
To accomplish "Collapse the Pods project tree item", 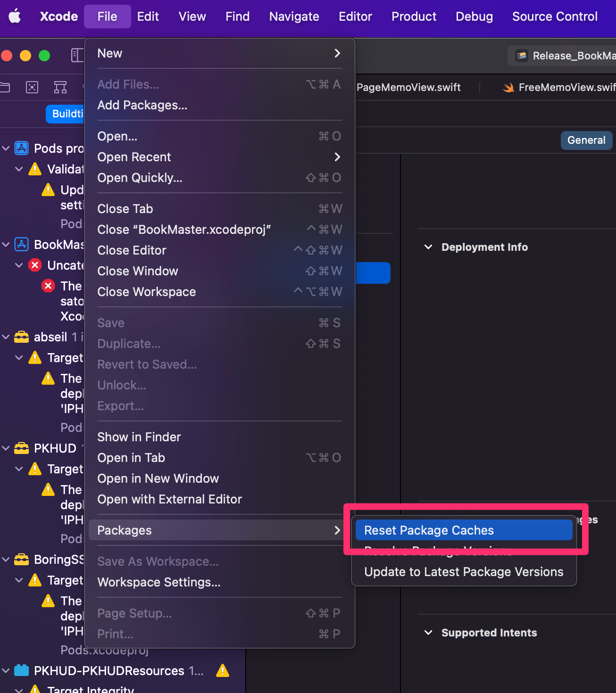I will (x=6, y=148).
